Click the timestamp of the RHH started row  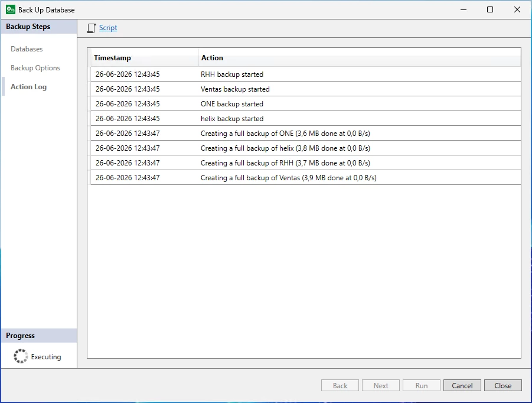(x=128, y=74)
